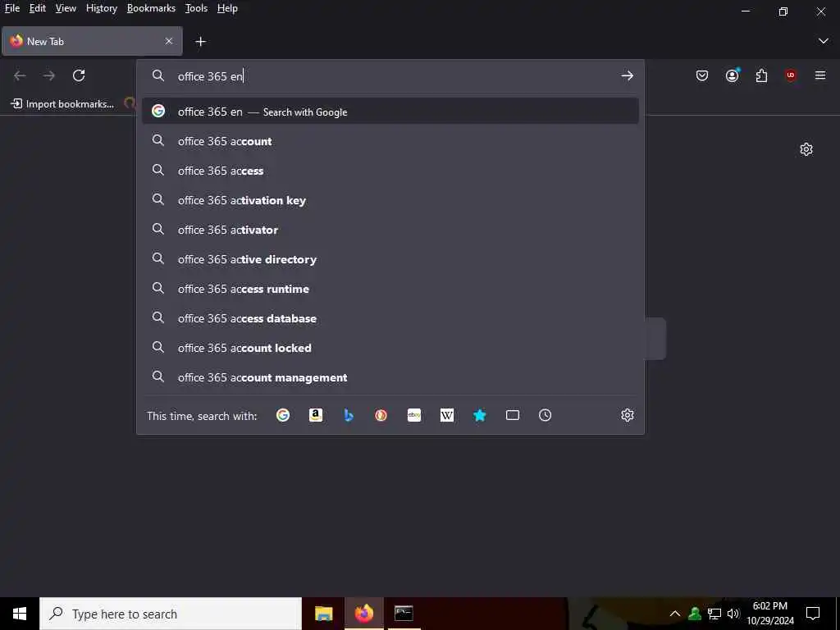
Task: Choose 'office 365 en — Search with Google'
Action: pyautogui.click(x=390, y=112)
